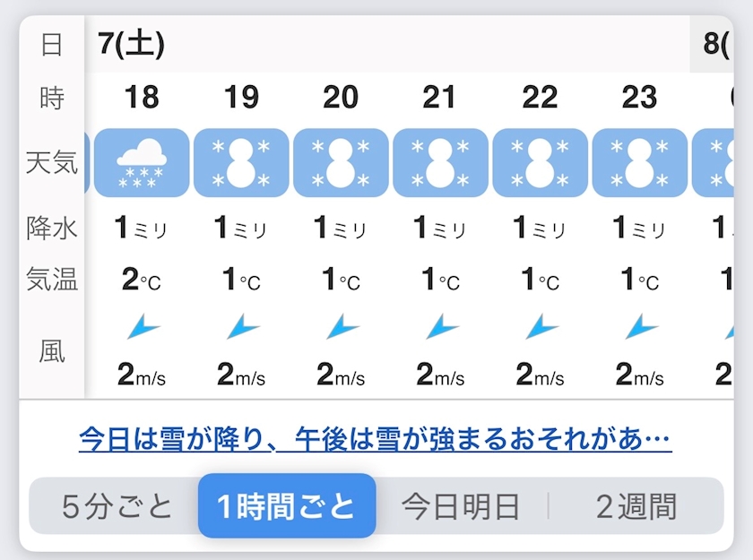Click the snowman weather icon for 23:00

coord(639,163)
